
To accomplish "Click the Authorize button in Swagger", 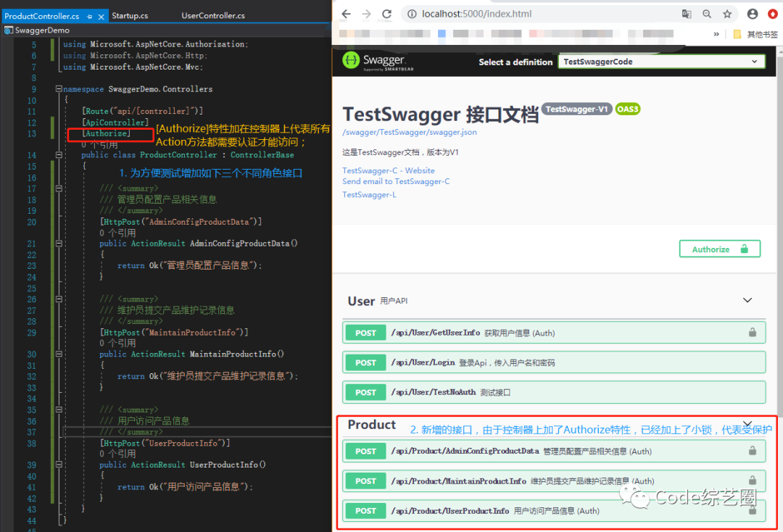I will pos(720,249).
